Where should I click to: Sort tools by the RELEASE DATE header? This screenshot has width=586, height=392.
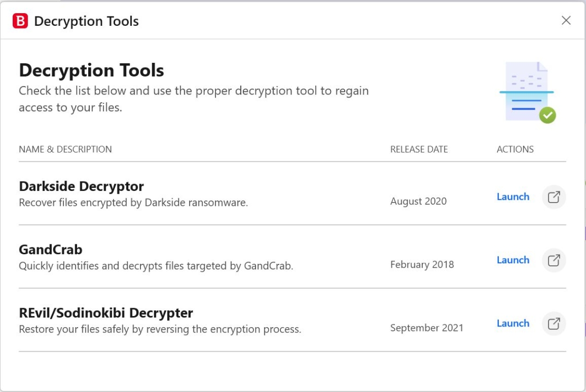coord(419,149)
